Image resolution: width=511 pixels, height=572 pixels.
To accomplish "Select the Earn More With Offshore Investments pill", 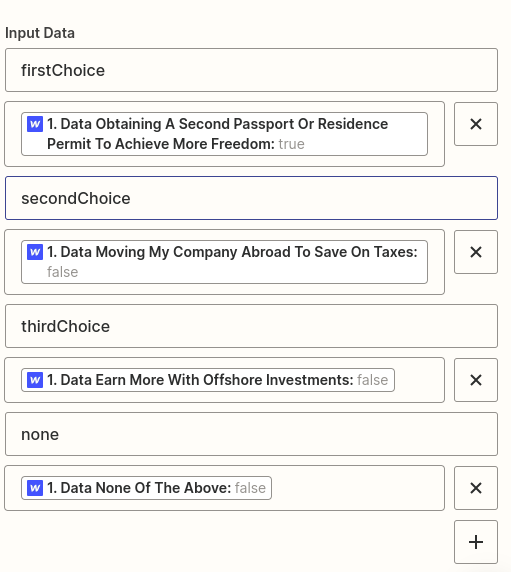I will (x=208, y=380).
